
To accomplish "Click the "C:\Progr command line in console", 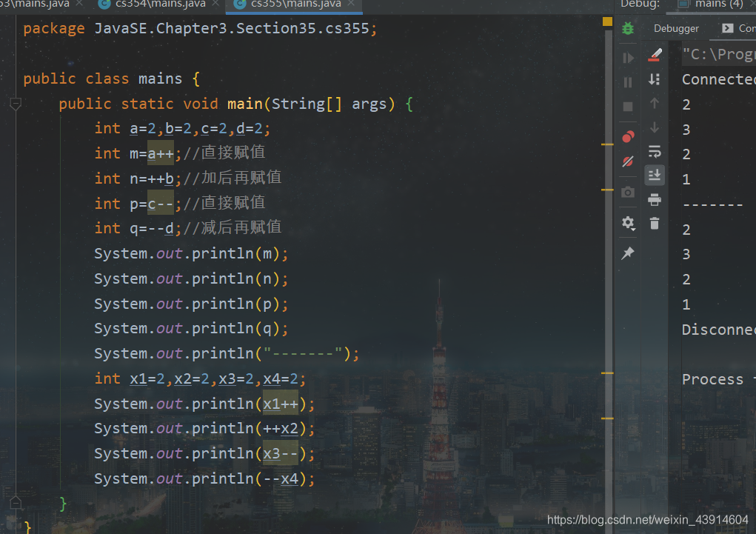I will click(x=718, y=55).
